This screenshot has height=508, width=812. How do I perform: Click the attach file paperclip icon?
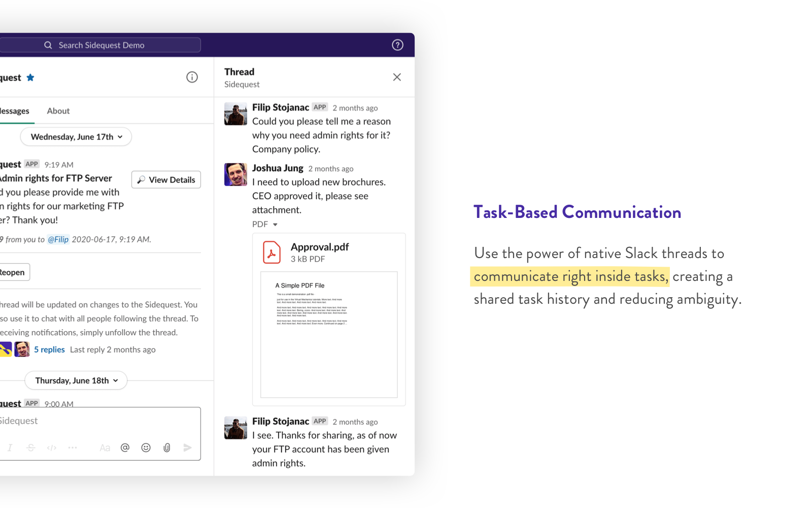coord(166,448)
